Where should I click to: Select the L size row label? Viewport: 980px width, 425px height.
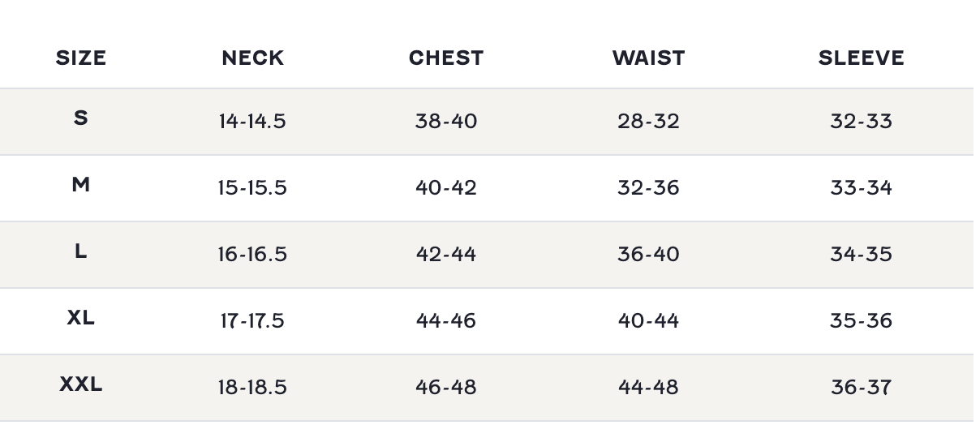[80, 251]
